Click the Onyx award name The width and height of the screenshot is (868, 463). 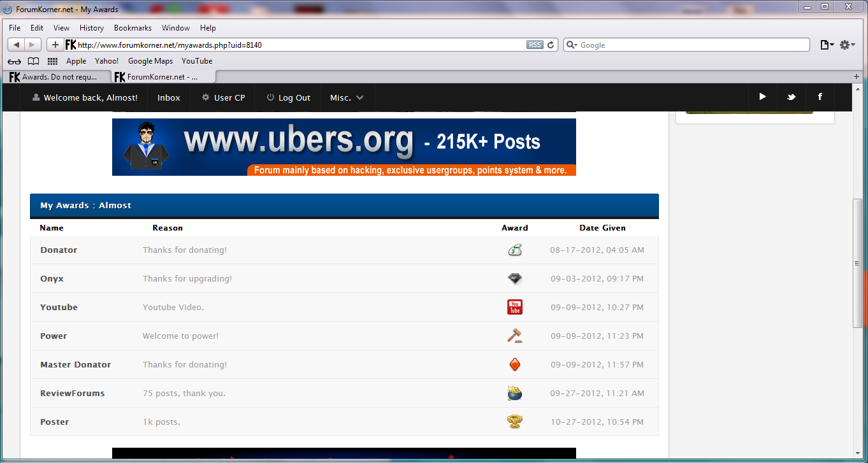[52, 279]
